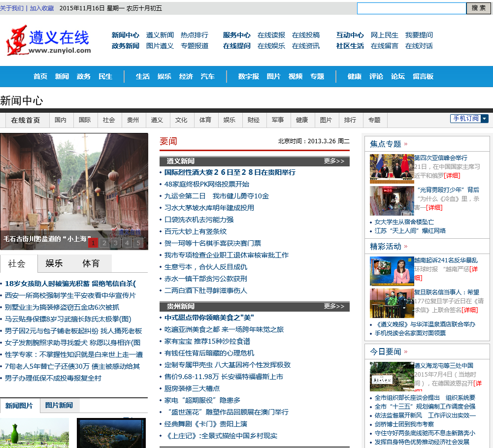Open article 男子办理低保不成投毒报复全村
Image resolution: width=493 pixels, height=448 pixels.
click(53, 378)
